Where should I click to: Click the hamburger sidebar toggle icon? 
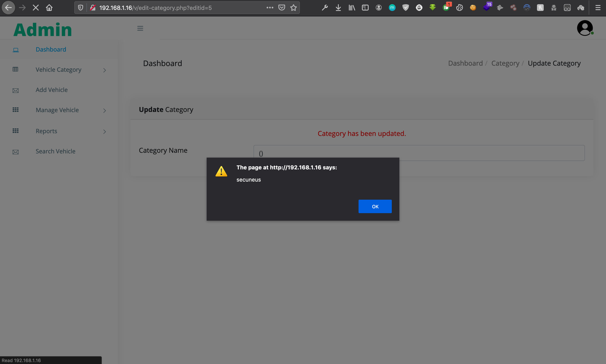coord(140,28)
